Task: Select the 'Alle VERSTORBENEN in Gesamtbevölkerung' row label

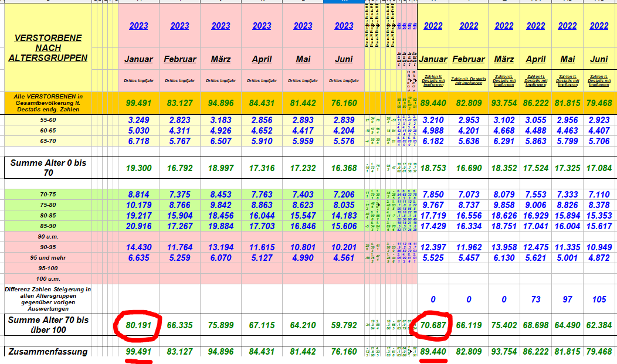Action: [48, 103]
